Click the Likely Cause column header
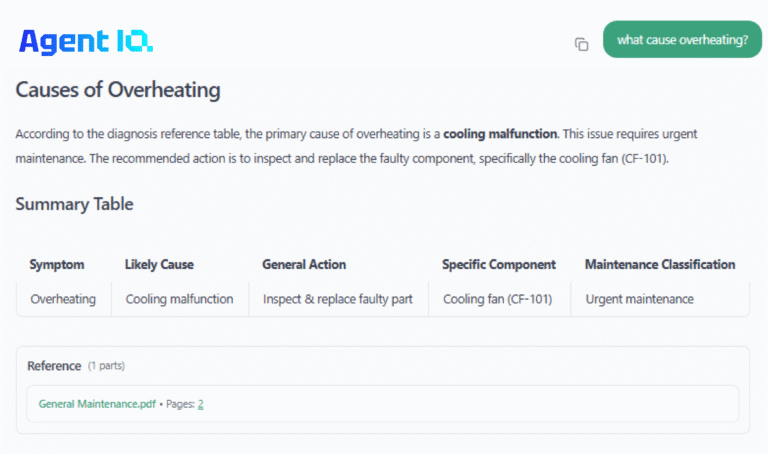This screenshot has width=768, height=454. pos(159,265)
